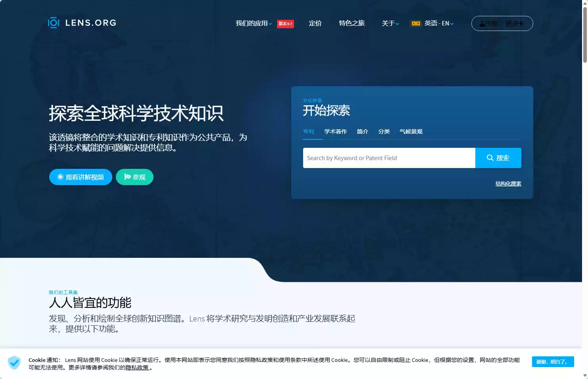Click the yellow translation language icon
This screenshot has height=379, width=588.
[416, 23]
